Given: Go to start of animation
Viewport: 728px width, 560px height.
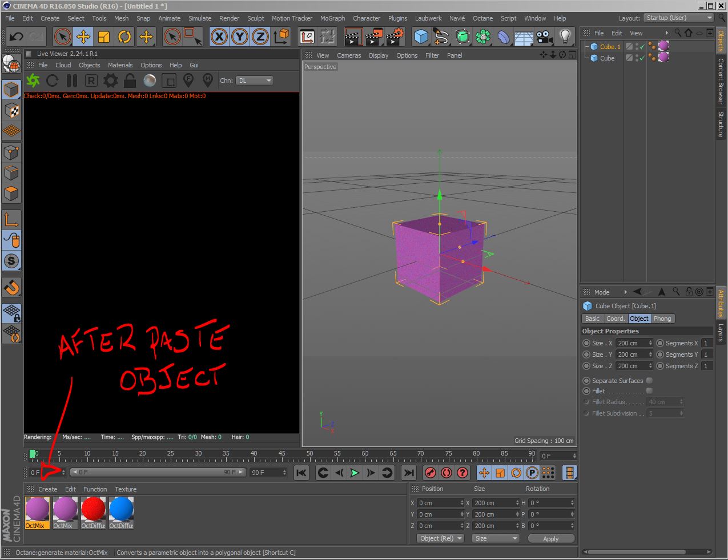Looking at the screenshot, I should click(x=301, y=473).
